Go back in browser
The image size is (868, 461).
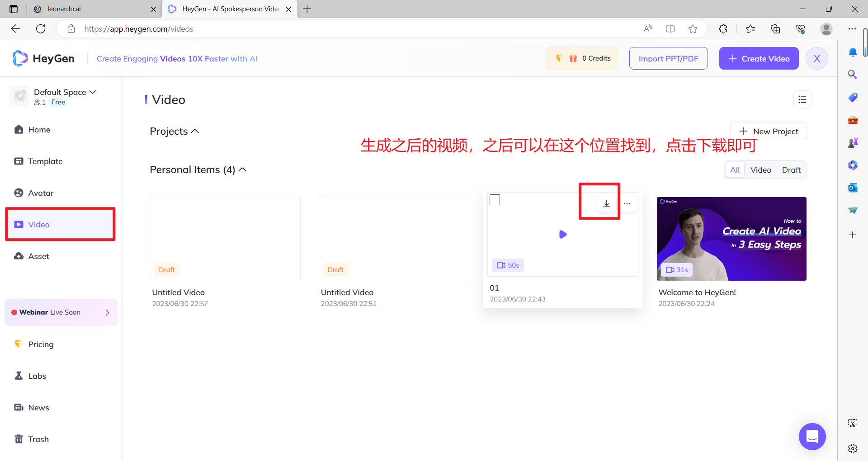pos(16,29)
